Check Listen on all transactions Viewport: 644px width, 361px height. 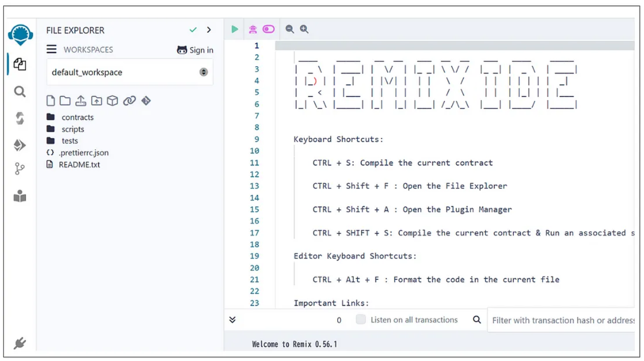[x=360, y=319]
